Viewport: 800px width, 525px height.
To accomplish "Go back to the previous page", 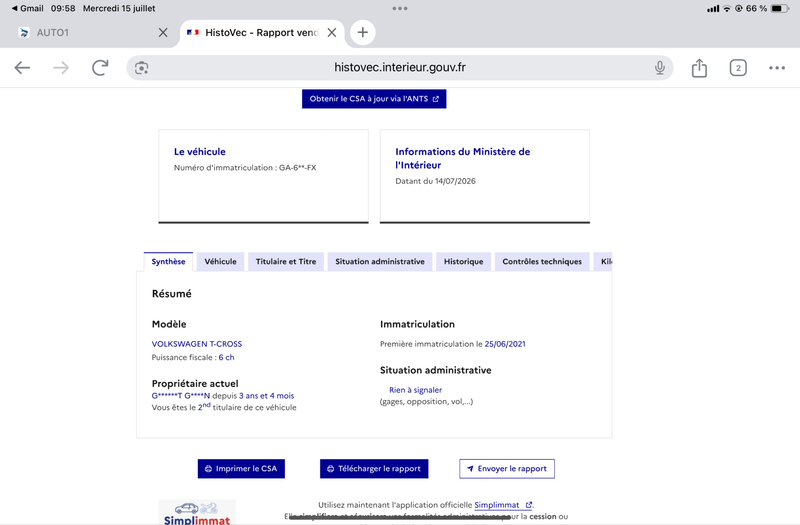I will pyautogui.click(x=22, y=67).
